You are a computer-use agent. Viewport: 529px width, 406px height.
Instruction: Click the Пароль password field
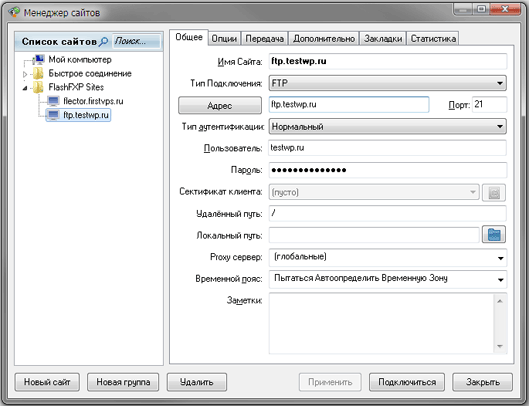[x=388, y=170]
